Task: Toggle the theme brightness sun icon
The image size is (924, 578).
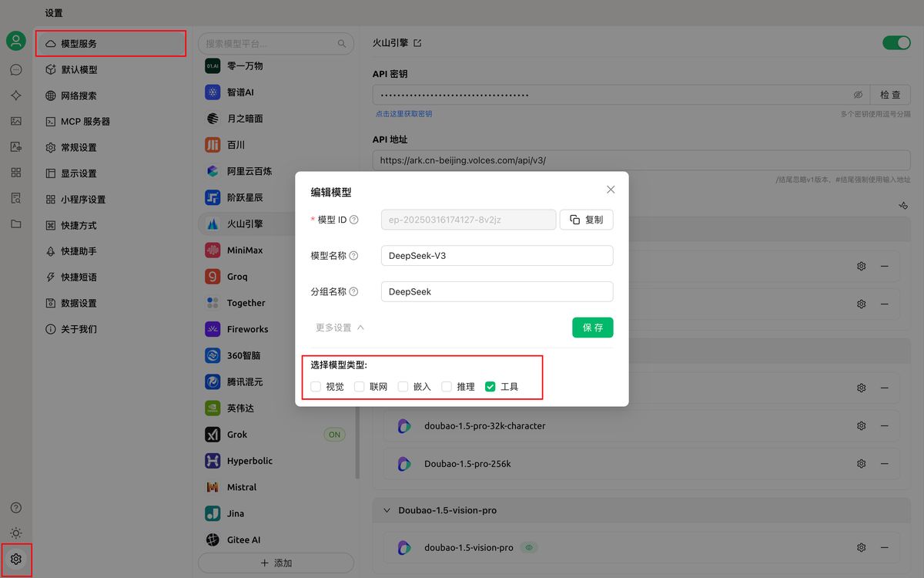Action: tap(16, 533)
